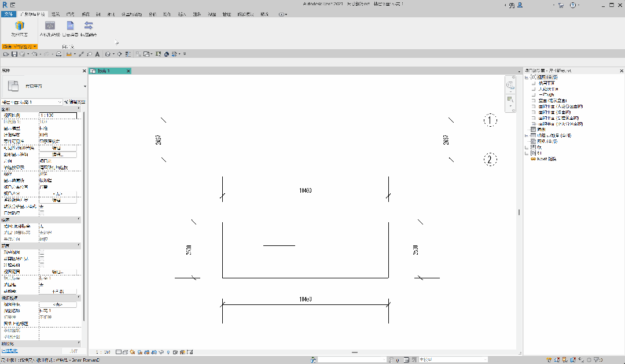Viewport: 625px width, 364px height.
Task: Click the shopping cart icon in title bar
Action: [x=561, y=5]
